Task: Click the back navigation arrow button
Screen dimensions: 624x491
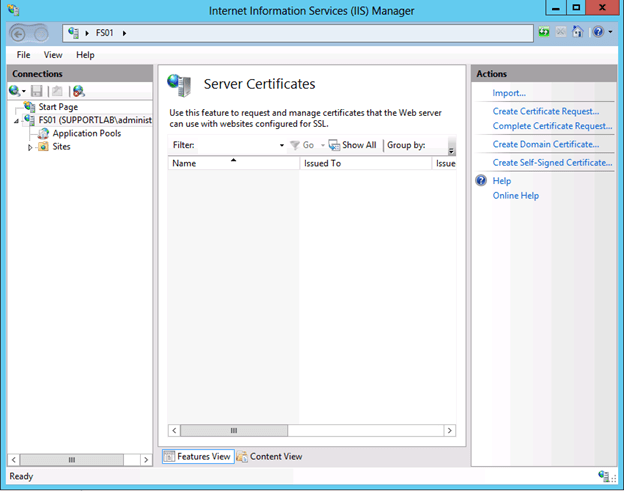Action: tap(18, 34)
